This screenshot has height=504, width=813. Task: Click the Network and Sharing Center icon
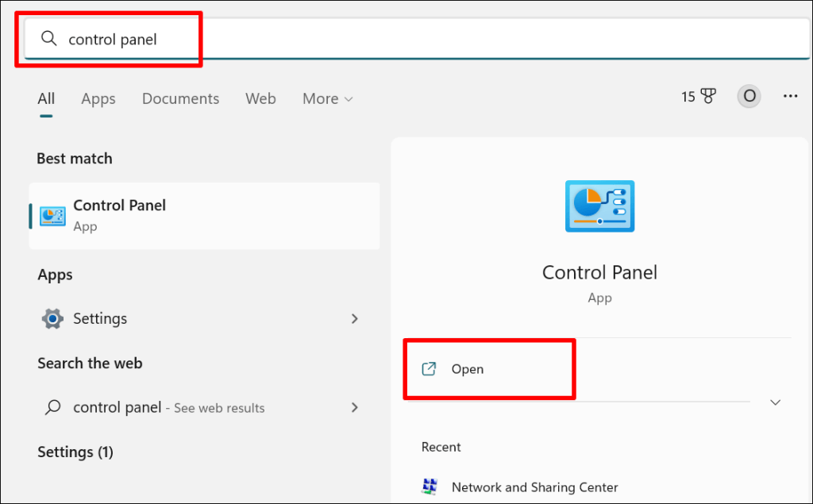[x=430, y=487]
